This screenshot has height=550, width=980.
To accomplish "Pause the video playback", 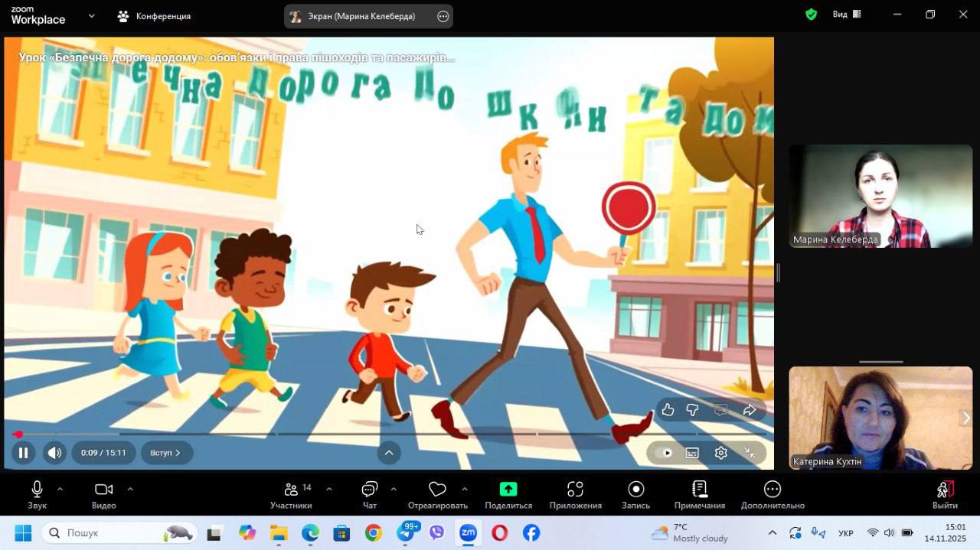I will pyautogui.click(x=23, y=453).
